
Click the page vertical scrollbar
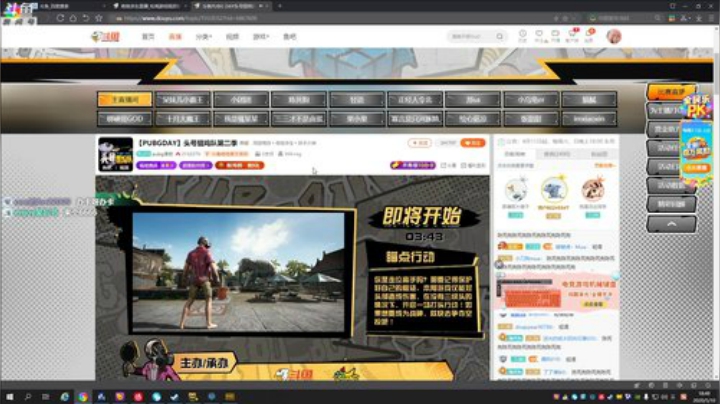(716, 202)
